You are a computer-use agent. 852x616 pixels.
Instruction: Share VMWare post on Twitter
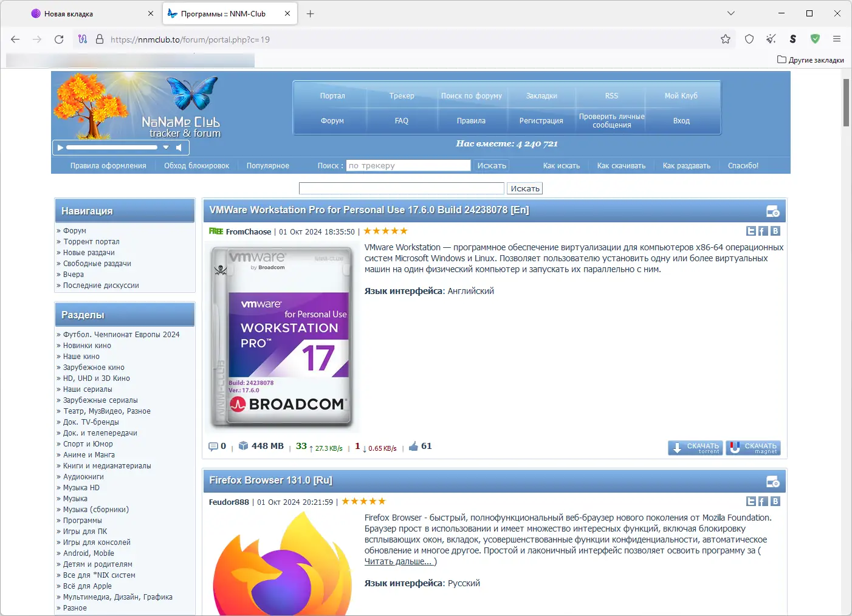click(751, 231)
